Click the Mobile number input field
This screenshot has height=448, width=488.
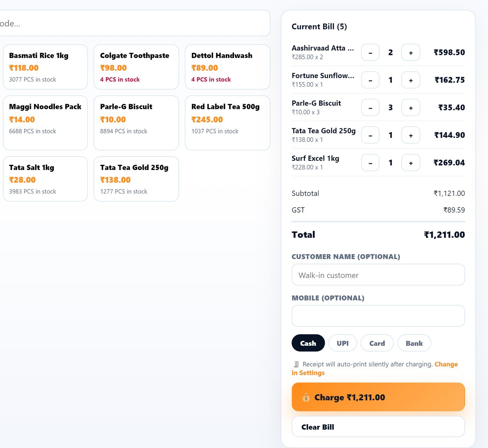pos(378,316)
